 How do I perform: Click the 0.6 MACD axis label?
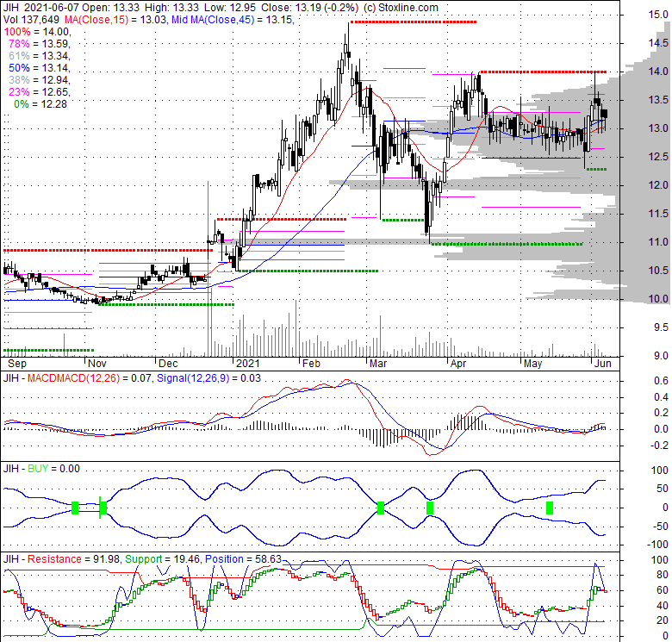coord(661,381)
